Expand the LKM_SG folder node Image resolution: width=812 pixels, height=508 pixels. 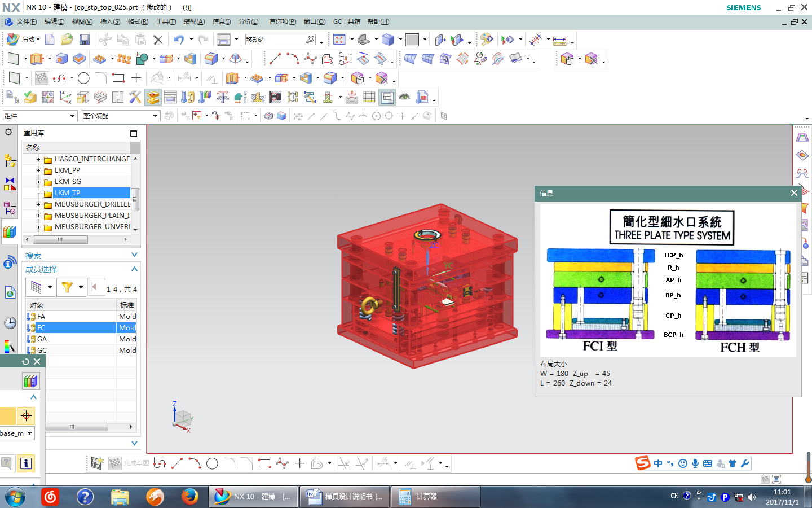click(x=38, y=182)
